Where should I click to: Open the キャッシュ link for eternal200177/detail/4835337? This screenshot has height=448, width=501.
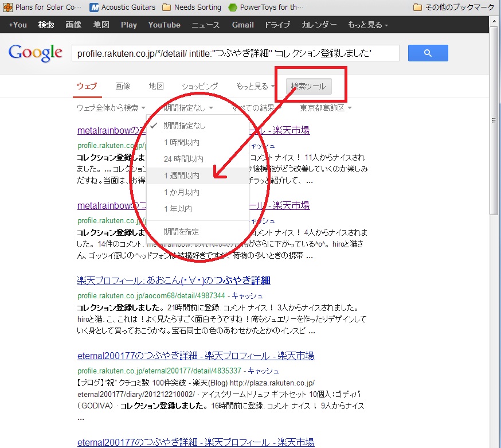pyautogui.click(x=263, y=371)
